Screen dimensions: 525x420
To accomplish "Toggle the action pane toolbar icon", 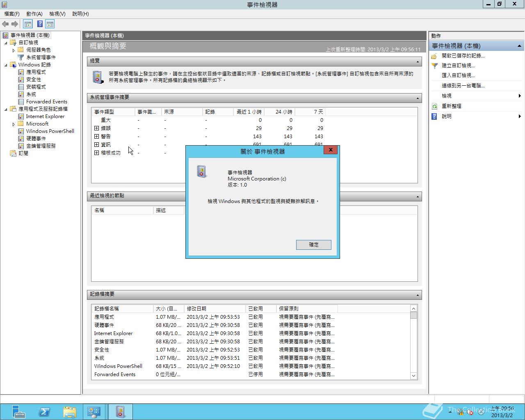I will pyautogui.click(x=50, y=24).
